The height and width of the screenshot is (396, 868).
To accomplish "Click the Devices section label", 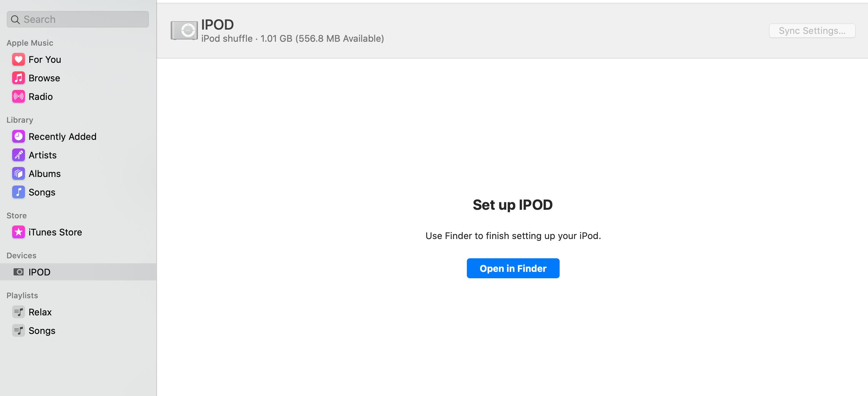I will coord(21,255).
